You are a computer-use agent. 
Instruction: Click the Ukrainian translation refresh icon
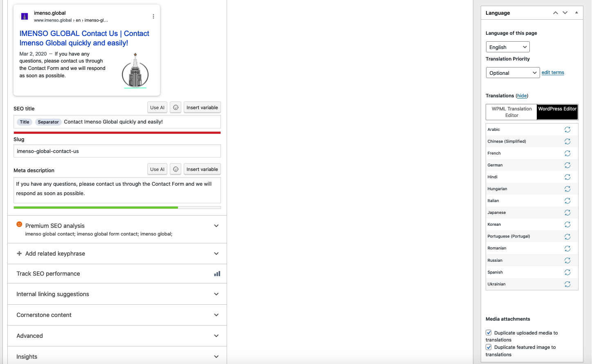coord(567,284)
